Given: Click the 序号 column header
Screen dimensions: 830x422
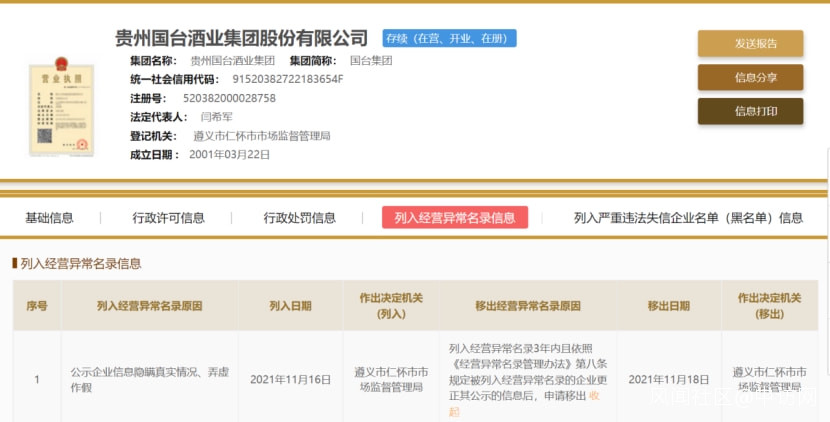Looking at the screenshot, I should 37,306.
